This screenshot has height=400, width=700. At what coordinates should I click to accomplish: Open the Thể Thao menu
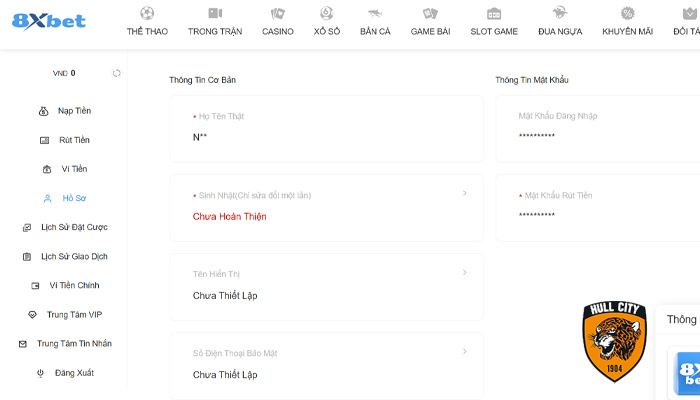tap(147, 21)
